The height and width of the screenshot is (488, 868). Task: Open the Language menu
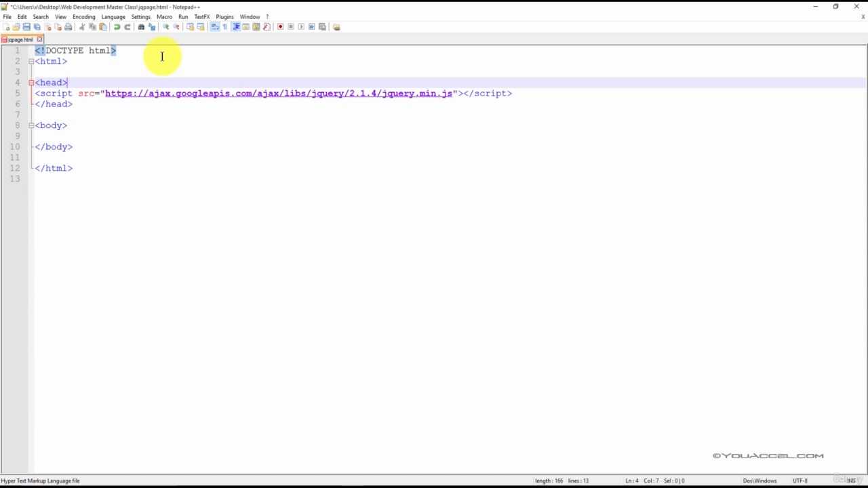pyautogui.click(x=113, y=17)
